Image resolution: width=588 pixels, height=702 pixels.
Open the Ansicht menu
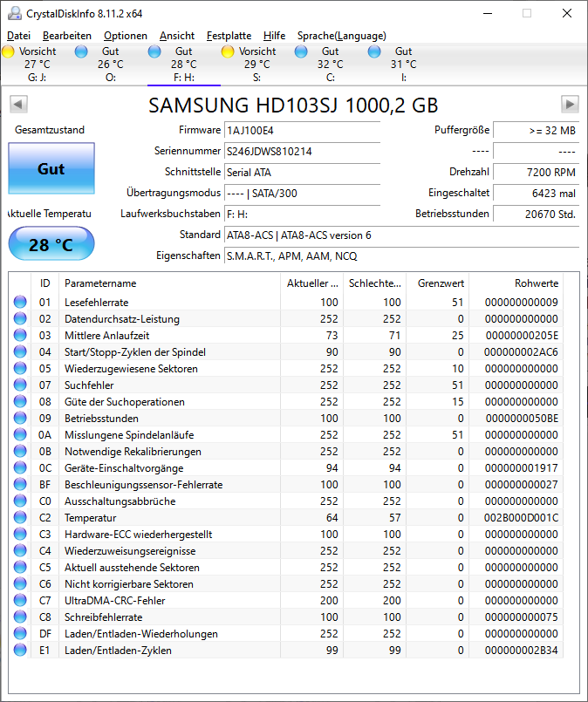[x=177, y=36]
